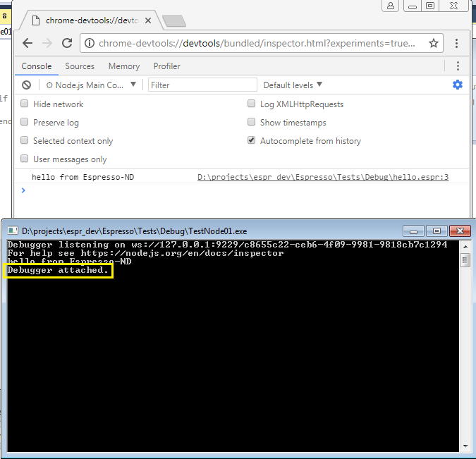Open the Chrome user profile button
The image size is (476, 459).
coord(391,6)
